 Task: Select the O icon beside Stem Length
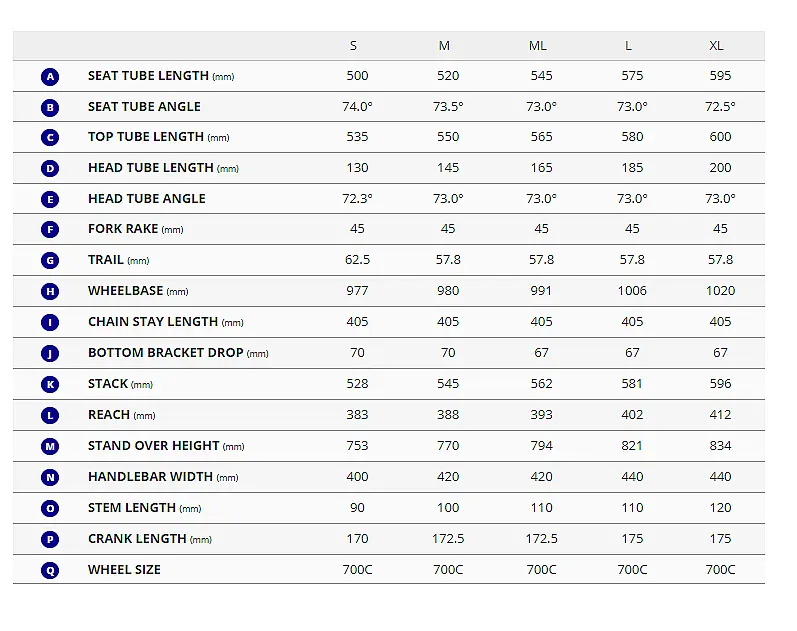click(50, 508)
